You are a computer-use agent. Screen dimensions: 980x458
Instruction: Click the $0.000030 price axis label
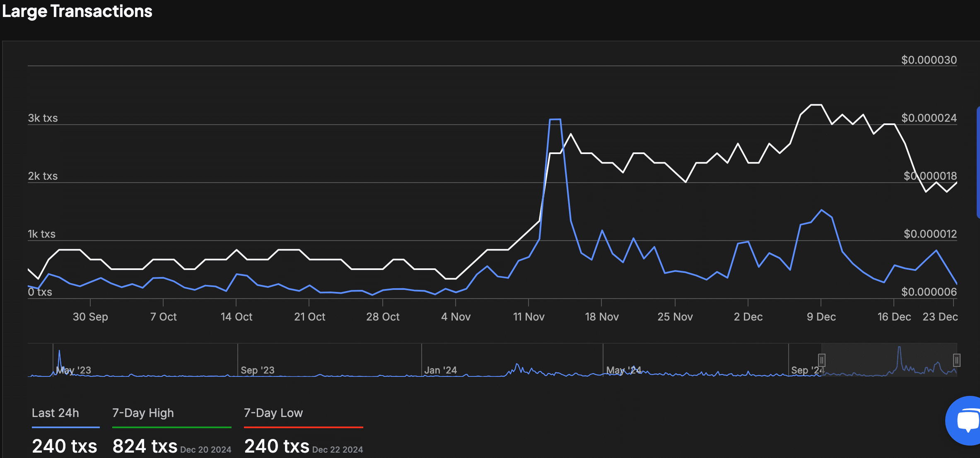[929, 60]
